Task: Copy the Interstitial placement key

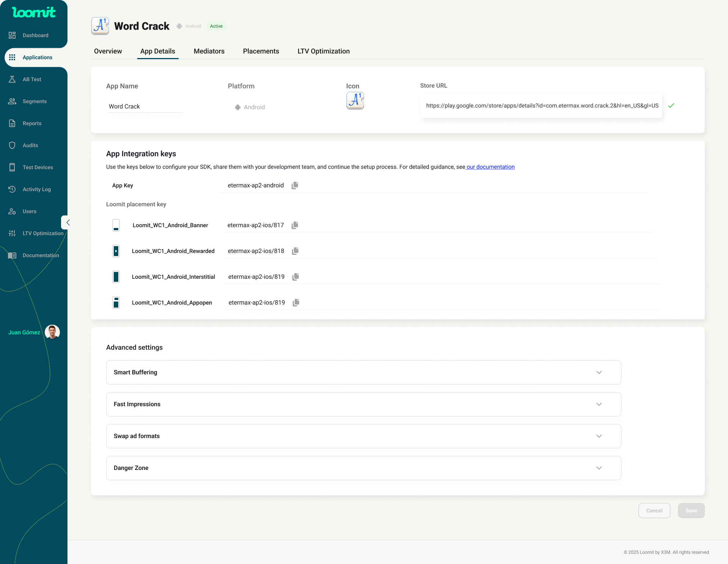Action: point(295,277)
